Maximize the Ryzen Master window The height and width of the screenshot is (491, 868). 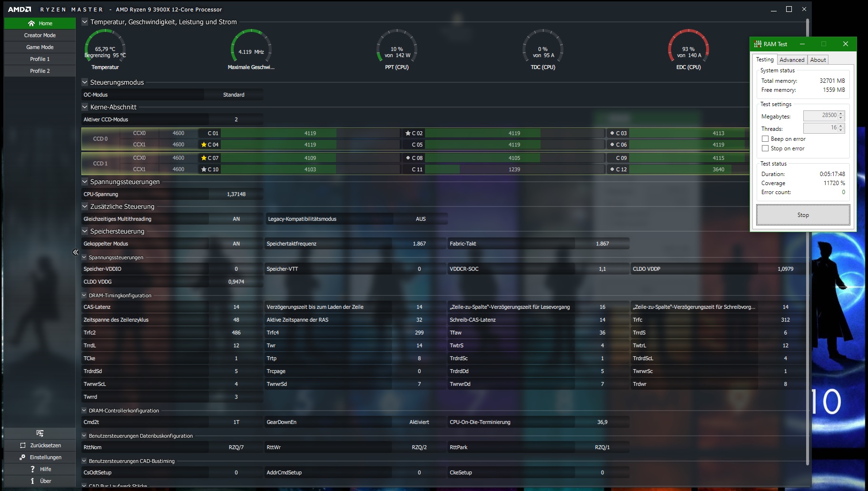(x=789, y=9)
